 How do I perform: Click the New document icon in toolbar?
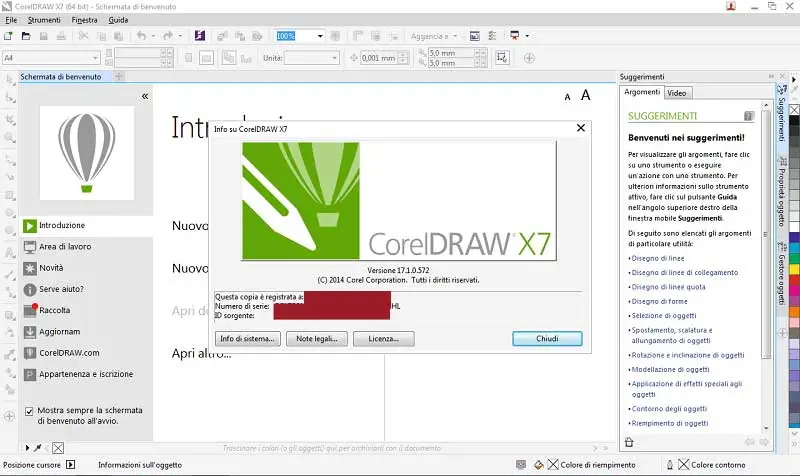[x=8, y=36]
